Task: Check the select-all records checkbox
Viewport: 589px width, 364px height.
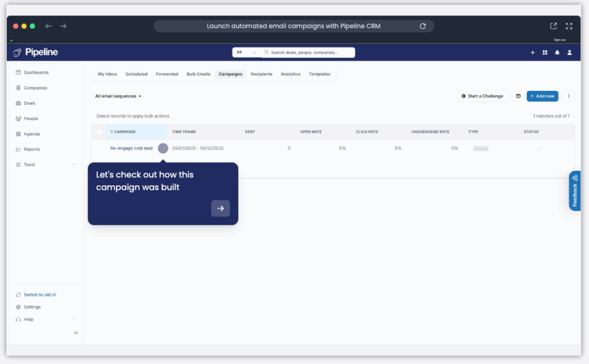Action: 98,132
